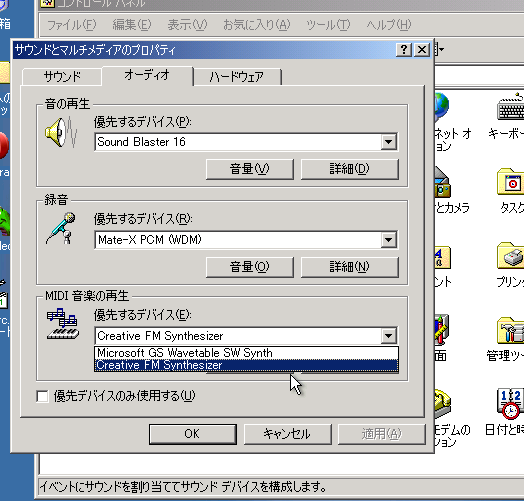
Task: Click the recording 詳細(N) button
Action: coord(350,267)
